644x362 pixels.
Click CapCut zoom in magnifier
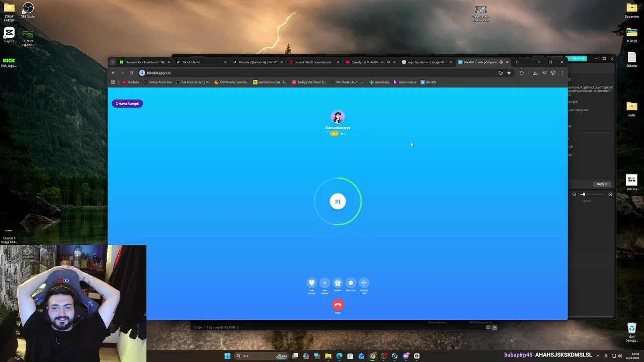pyautogui.click(x=610, y=195)
